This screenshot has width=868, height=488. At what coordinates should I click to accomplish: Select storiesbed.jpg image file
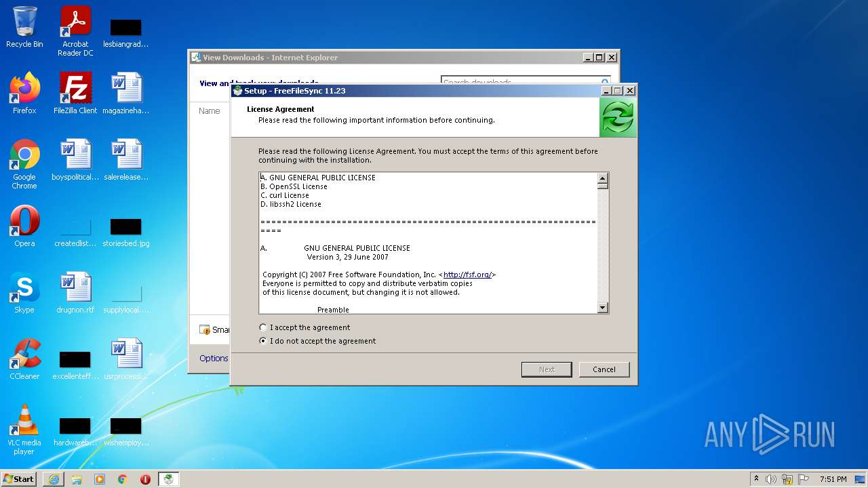click(126, 232)
